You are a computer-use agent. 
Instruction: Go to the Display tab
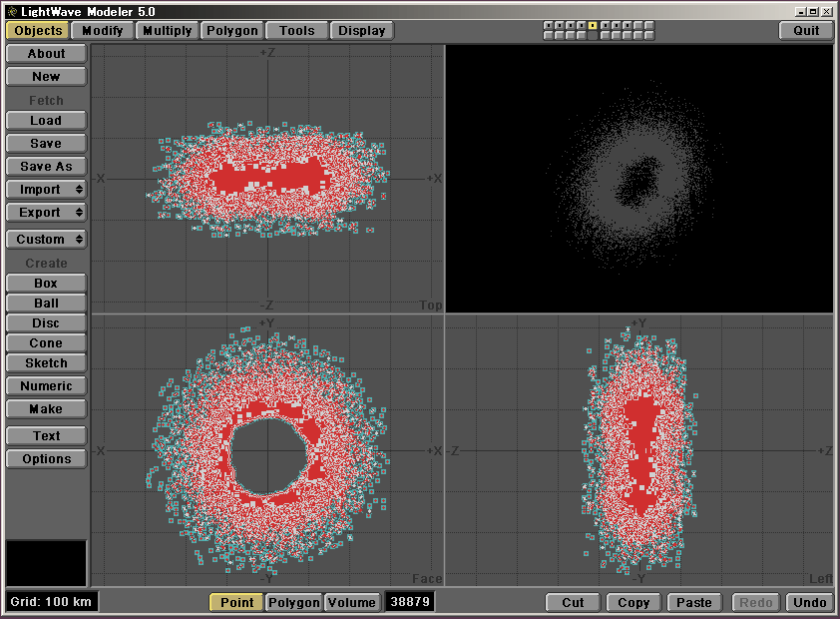click(362, 30)
